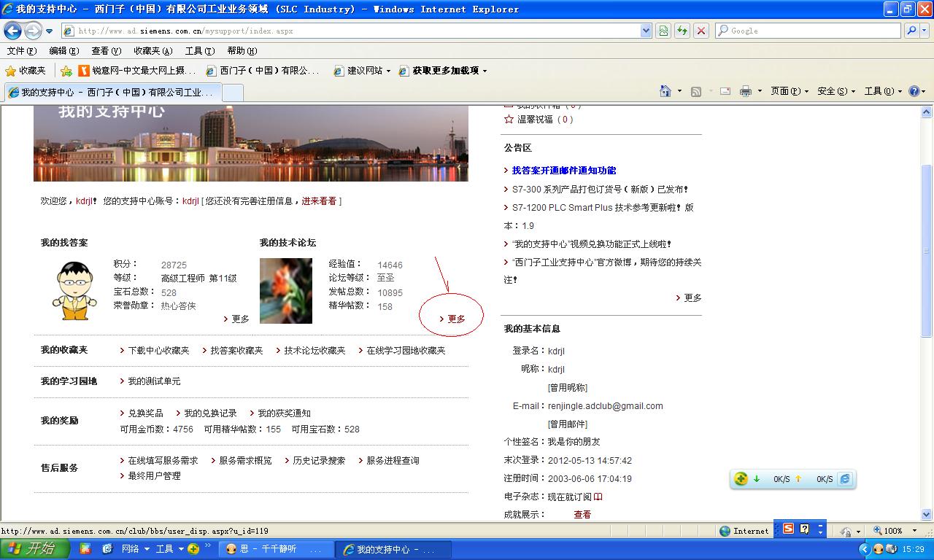Open the recent pages dropdown arrow
The width and height of the screenshot is (934, 560).
coord(49,31)
